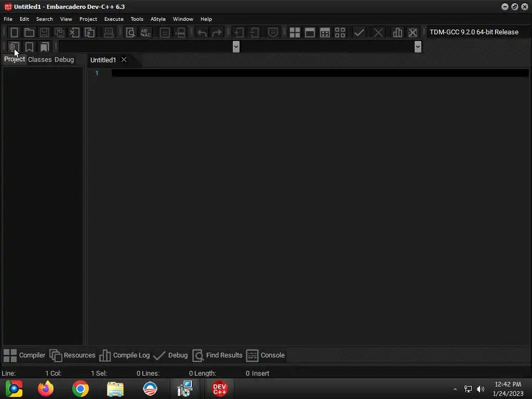Open the Window menu
Image resolution: width=532 pixels, height=399 pixels.
point(183,19)
